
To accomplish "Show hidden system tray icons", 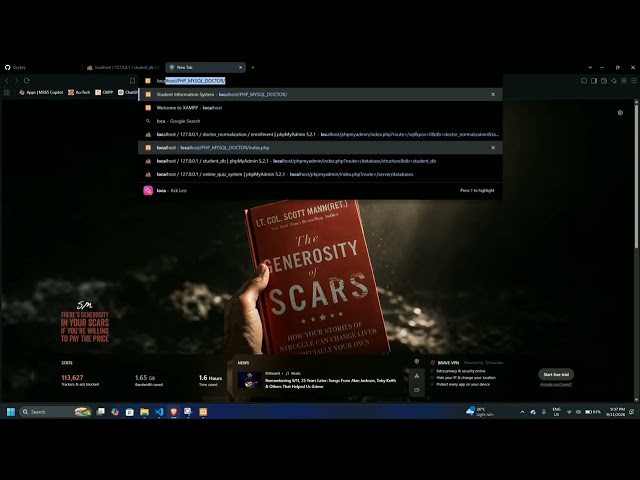I will coord(522,412).
